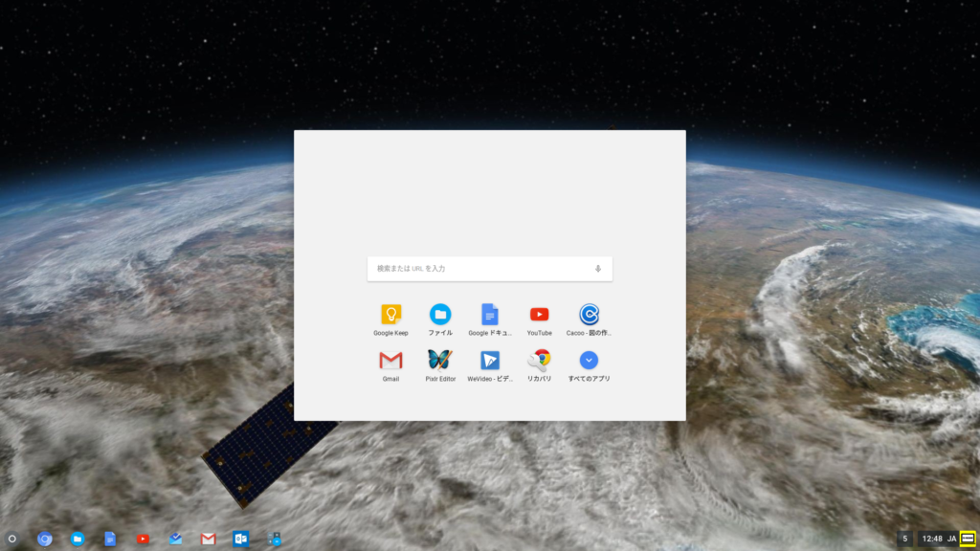Click the search or URL input field
This screenshot has height=551, width=980.
tap(479, 269)
